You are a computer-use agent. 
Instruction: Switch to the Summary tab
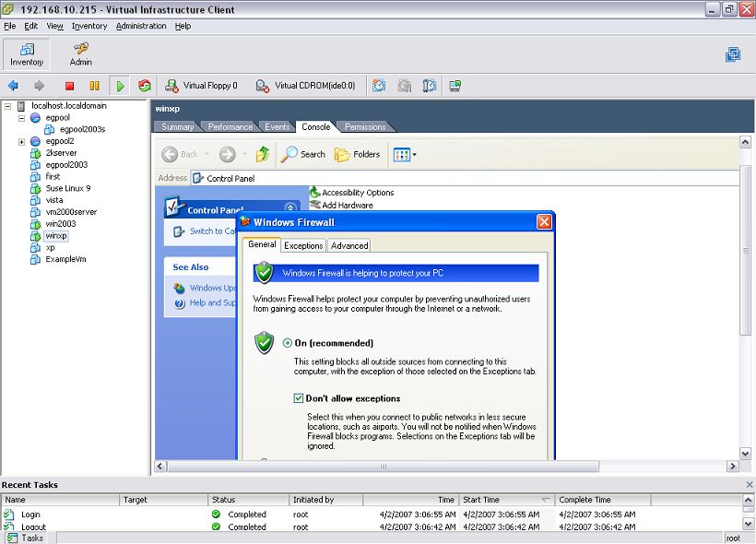click(177, 127)
